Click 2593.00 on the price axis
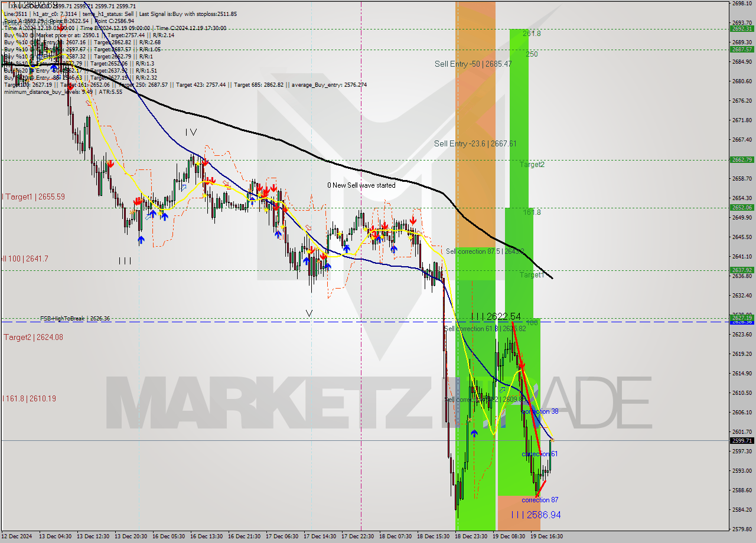Viewport: 756px width, 543px height. point(742,470)
